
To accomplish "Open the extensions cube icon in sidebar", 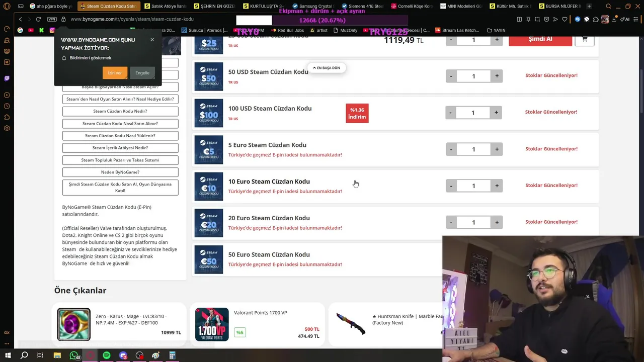I will pyautogui.click(x=7, y=117).
